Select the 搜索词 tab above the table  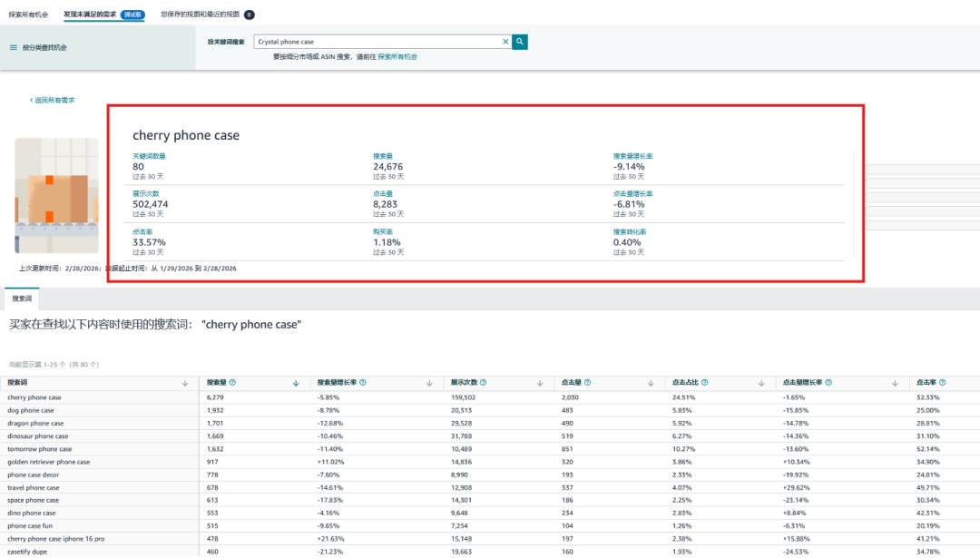tap(22, 299)
